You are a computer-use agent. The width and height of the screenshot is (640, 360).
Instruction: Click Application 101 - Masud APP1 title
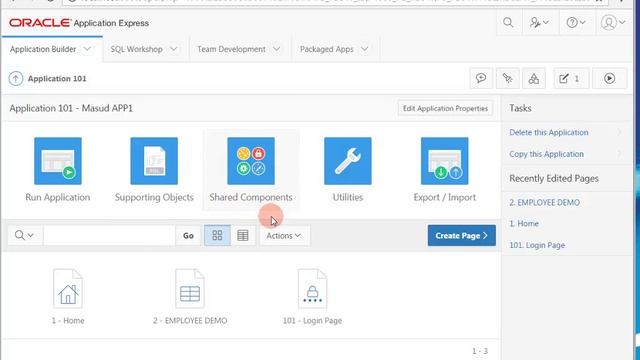click(71, 108)
